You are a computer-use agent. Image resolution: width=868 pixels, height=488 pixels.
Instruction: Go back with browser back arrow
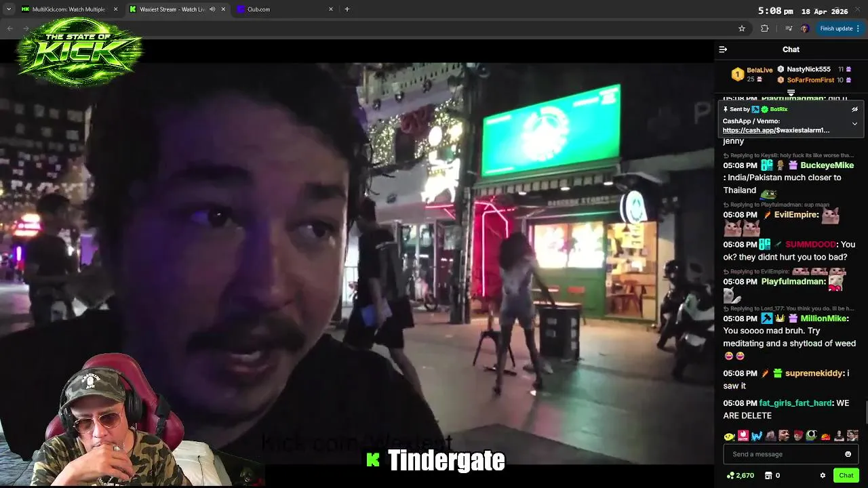click(10, 28)
